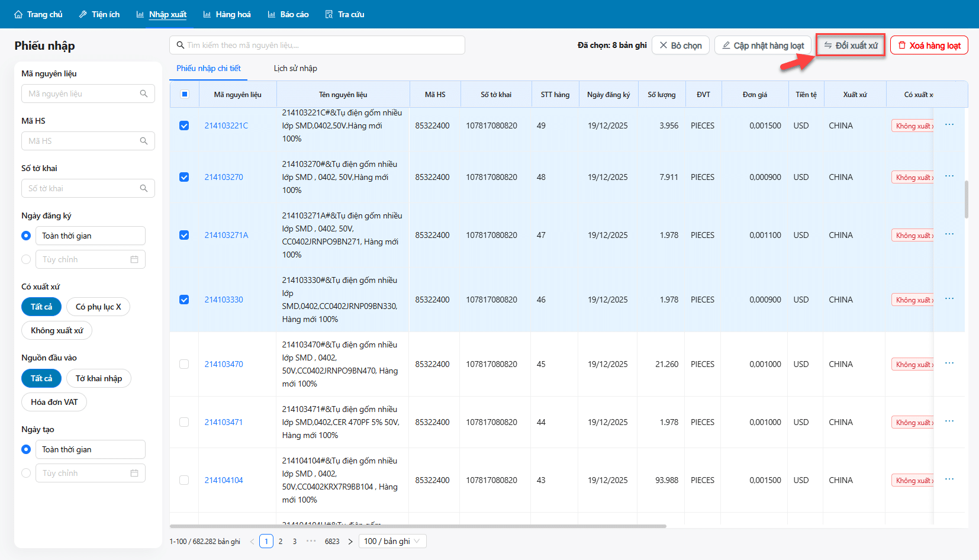Click the search magnifier in Mã nguyên liệu filter
The image size is (979, 560).
click(x=143, y=94)
